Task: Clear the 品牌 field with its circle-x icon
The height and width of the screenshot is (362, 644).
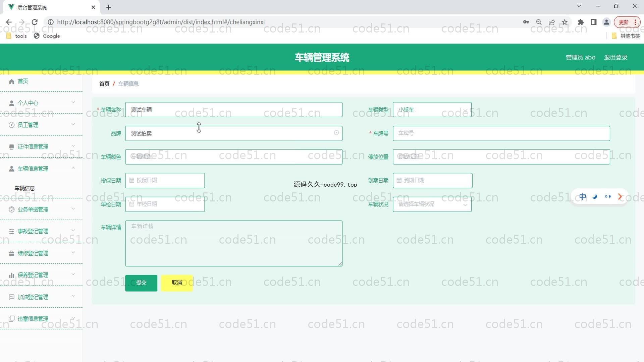Action: click(x=336, y=133)
